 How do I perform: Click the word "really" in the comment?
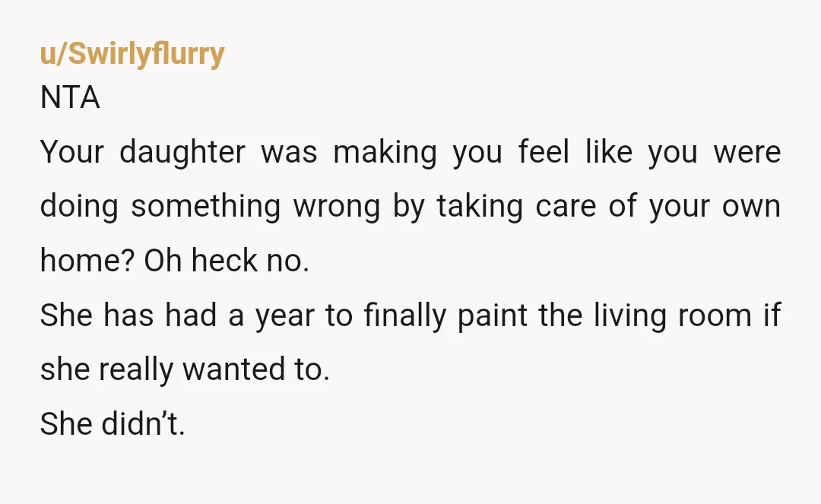click(x=135, y=370)
